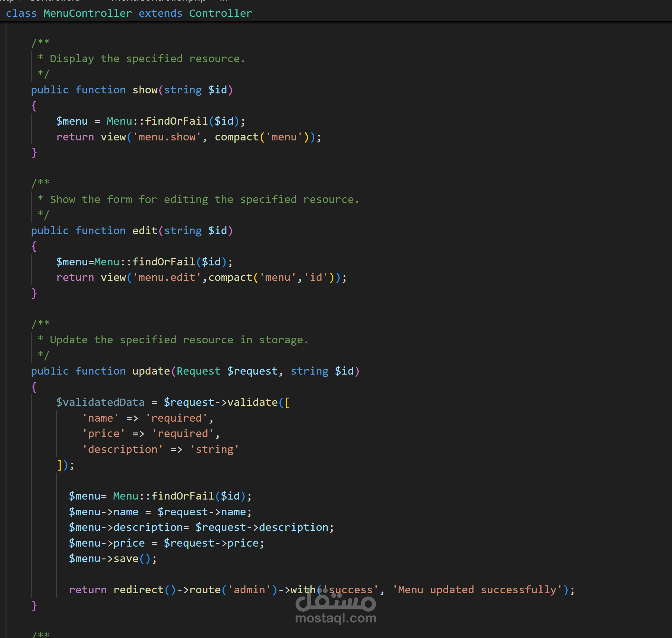This screenshot has width=672, height=638.
Task: Click the 'admin' route string
Action: pyautogui.click(x=249, y=590)
